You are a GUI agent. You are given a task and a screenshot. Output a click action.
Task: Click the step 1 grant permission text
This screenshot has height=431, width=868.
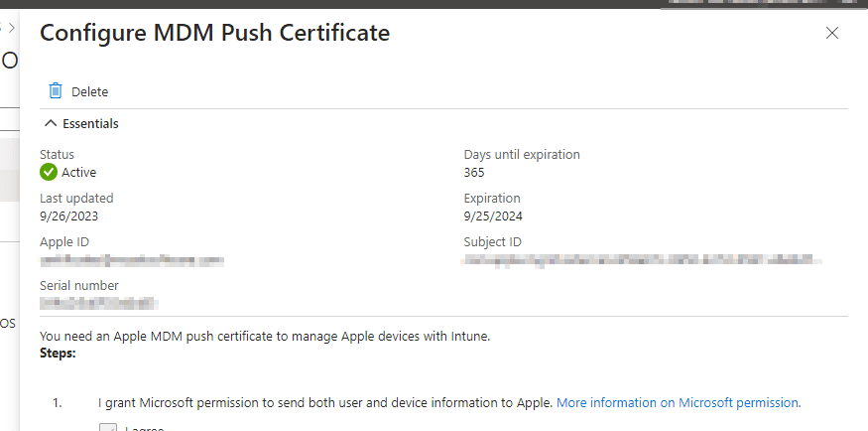324,403
